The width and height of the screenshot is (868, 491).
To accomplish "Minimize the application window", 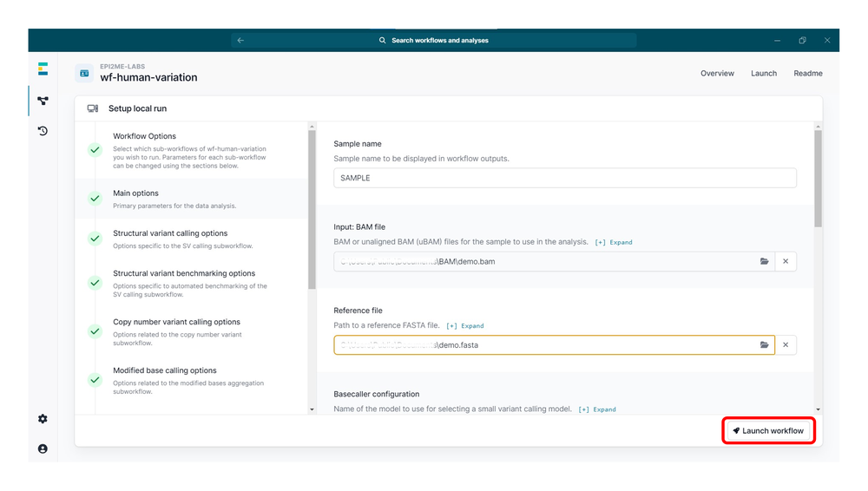I will coord(777,41).
